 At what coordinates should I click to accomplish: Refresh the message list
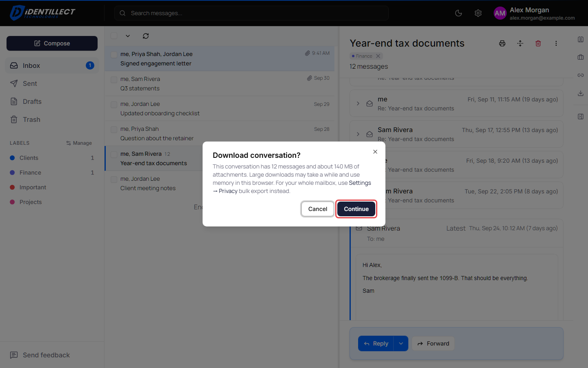(146, 36)
